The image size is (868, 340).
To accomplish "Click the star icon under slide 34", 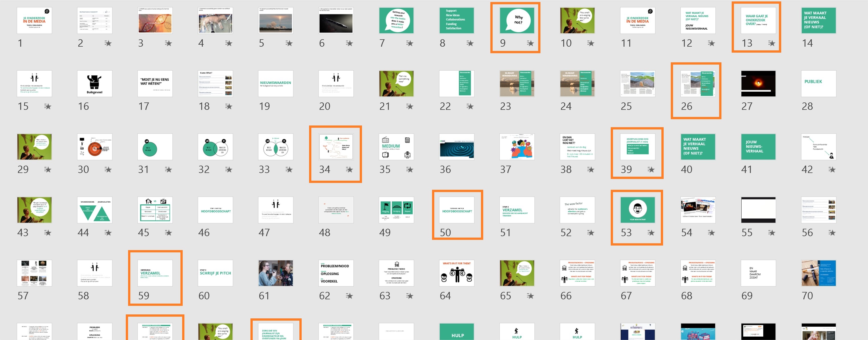I will click(x=349, y=170).
